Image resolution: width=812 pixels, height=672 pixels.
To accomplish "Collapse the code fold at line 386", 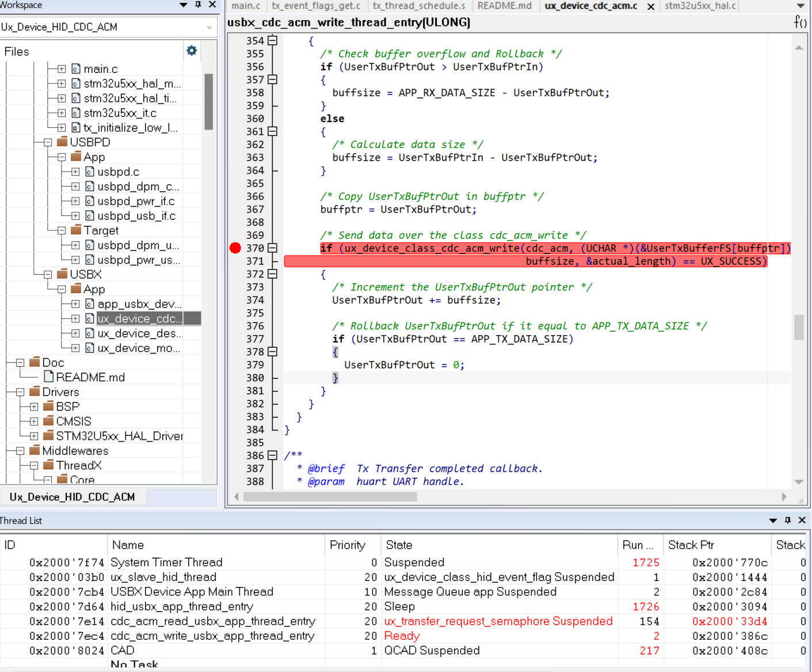I will [x=272, y=455].
